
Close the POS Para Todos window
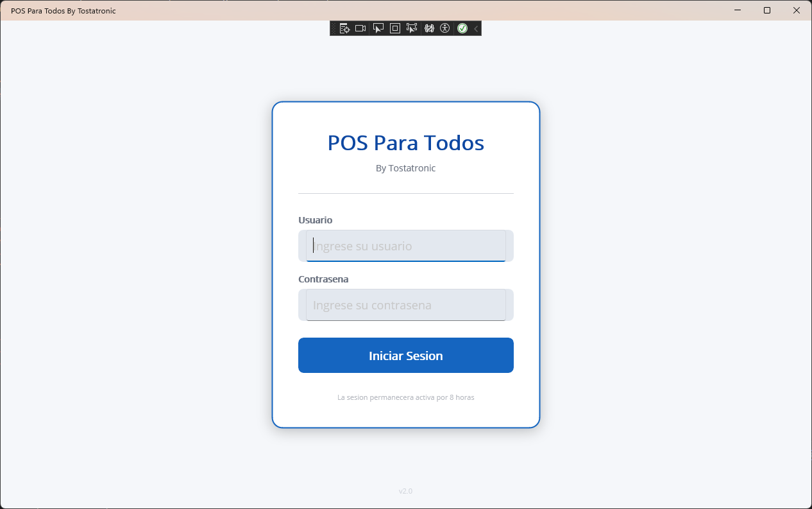(796, 10)
